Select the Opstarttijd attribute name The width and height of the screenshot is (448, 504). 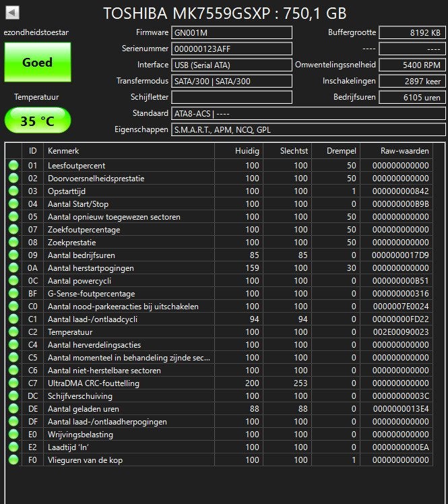[x=67, y=191]
